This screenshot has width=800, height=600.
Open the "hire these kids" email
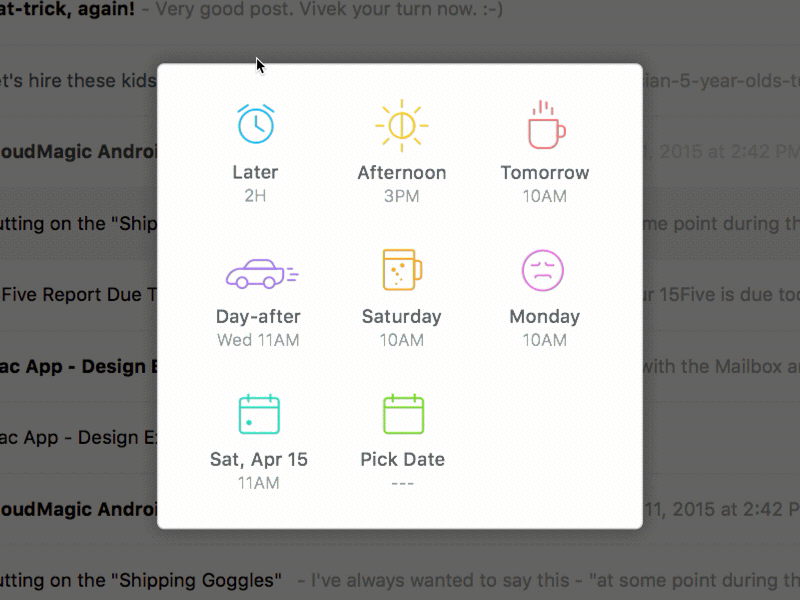click(x=70, y=81)
